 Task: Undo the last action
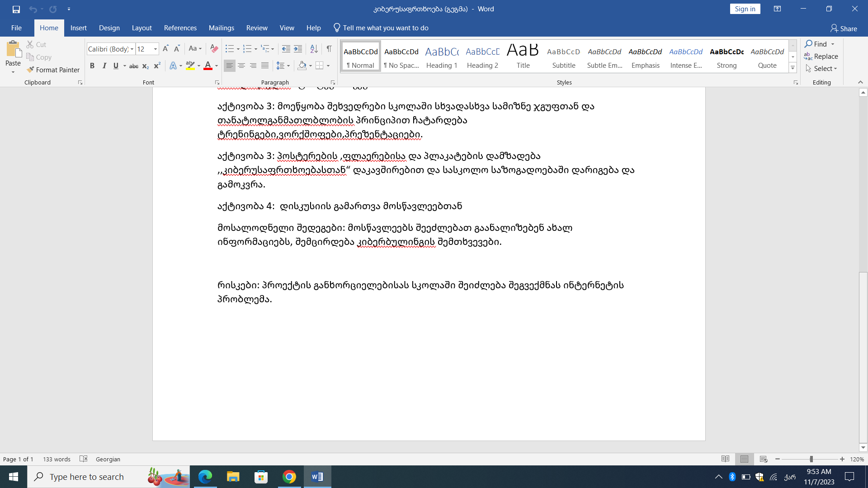(33, 9)
